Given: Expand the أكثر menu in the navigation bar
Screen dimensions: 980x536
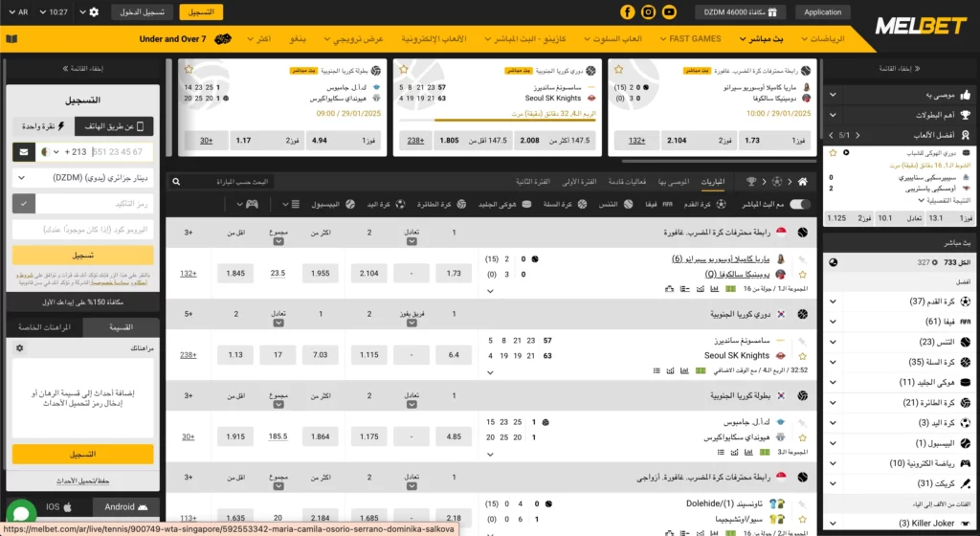Looking at the screenshot, I should coord(258,38).
